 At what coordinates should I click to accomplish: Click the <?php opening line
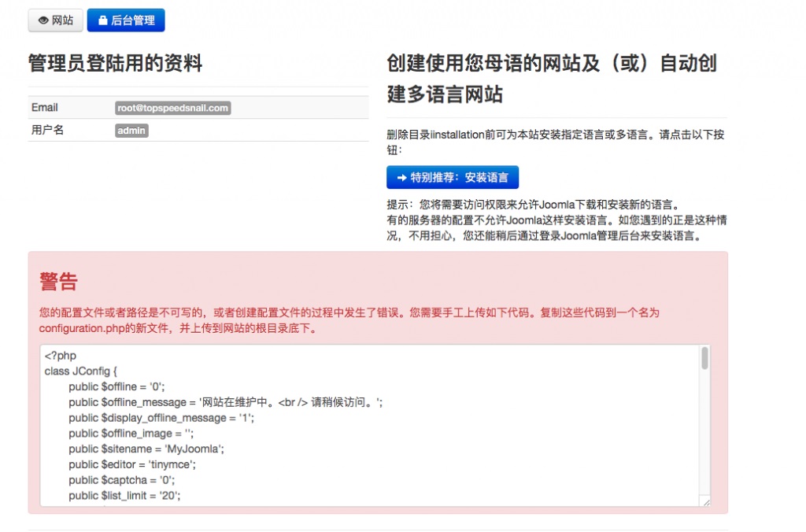pyautogui.click(x=60, y=356)
